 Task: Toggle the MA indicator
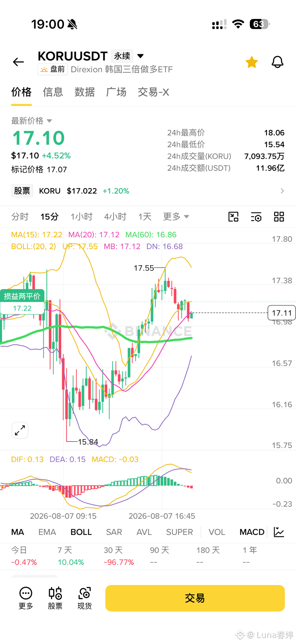point(18,532)
